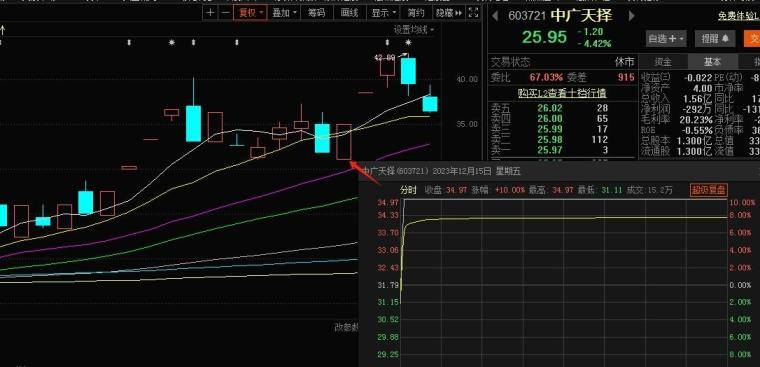Click 购买L2查看十档行情 link
760x367 pixels.
coord(562,93)
